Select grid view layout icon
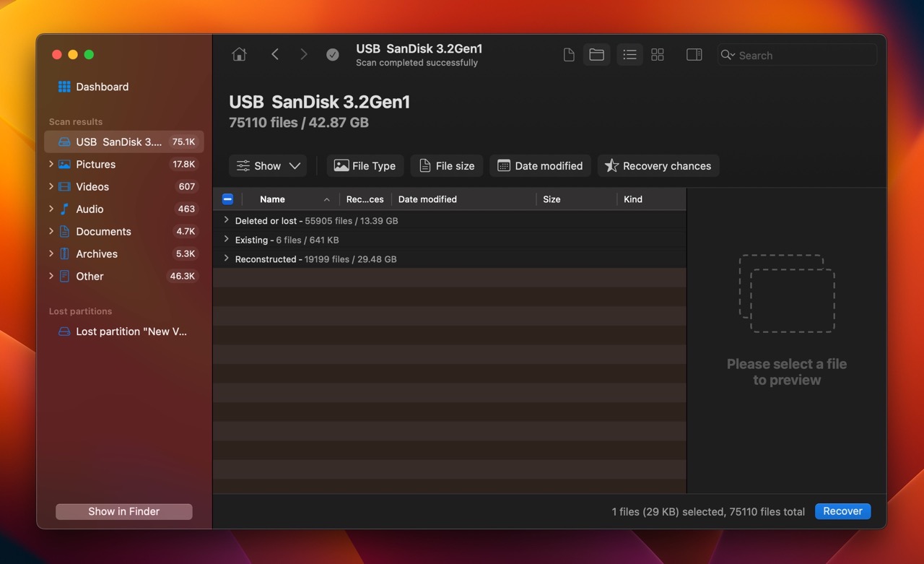The width and height of the screenshot is (924, 564). [658, 55]
